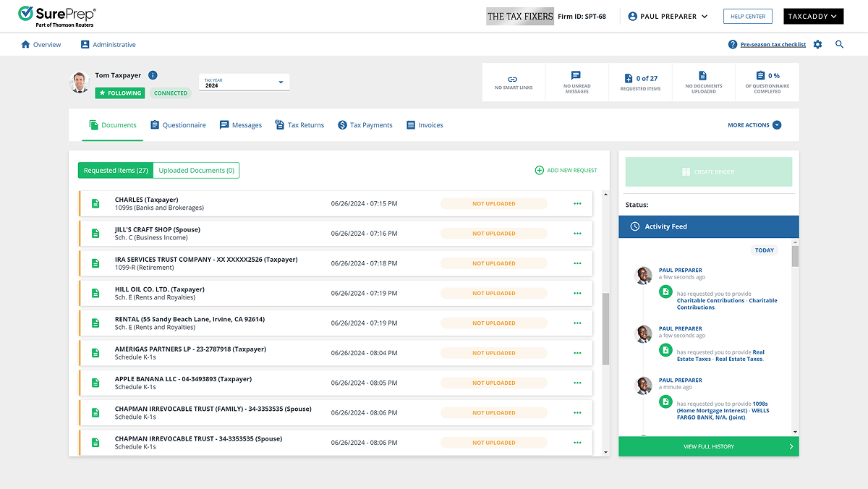This screenshot has width=868, height=489.
Task: Select Requested Items (27) view
Action: pyautogui.click(x=116, y=171)
